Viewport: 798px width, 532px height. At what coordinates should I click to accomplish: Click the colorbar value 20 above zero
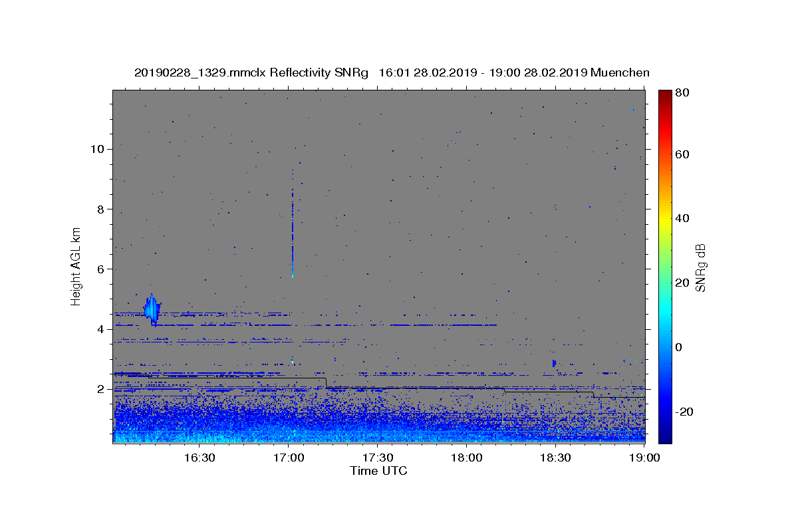(684, 283)
